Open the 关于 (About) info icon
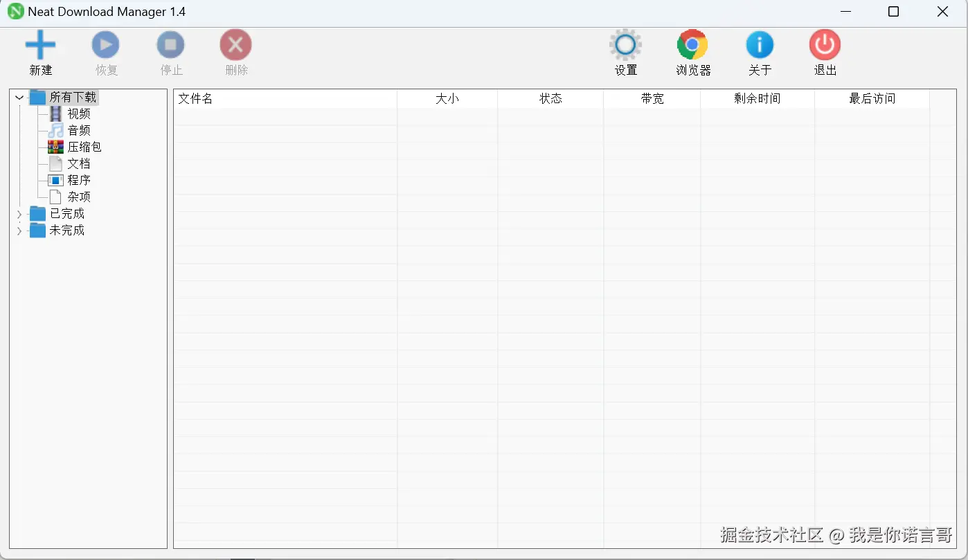Image resolution: width=968 pixels, height=560 pixels. click(760, 45)
